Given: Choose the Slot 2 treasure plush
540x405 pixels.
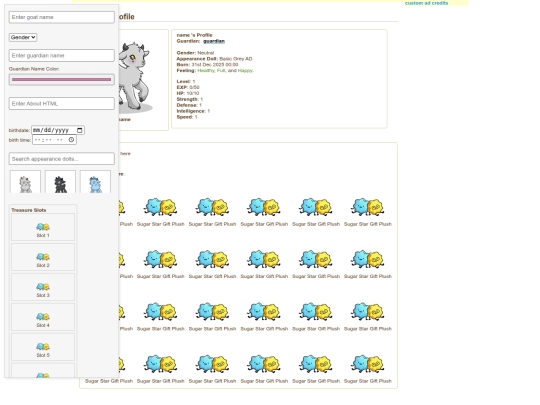Looking at the screenshot, I should click(43, 257).
